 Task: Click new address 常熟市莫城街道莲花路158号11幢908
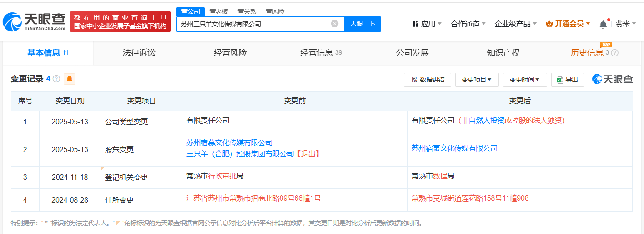[x=470, y=198]
